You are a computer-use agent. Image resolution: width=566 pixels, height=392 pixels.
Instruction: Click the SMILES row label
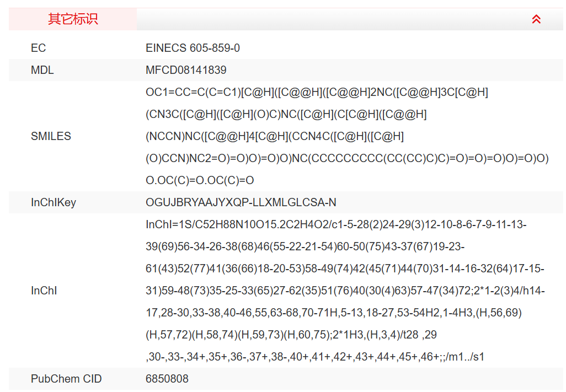point(51,136)
